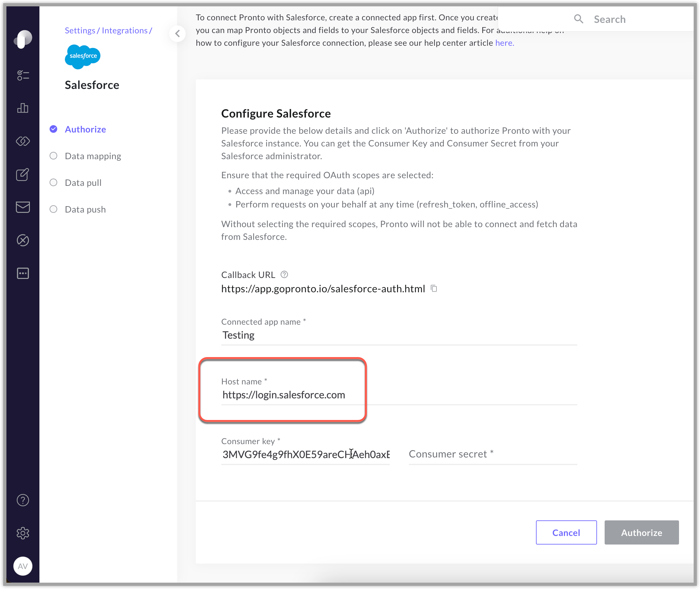Go to the Integrations breadcrumb link
This screenshot has width=700, height=589.
[125, 30]
